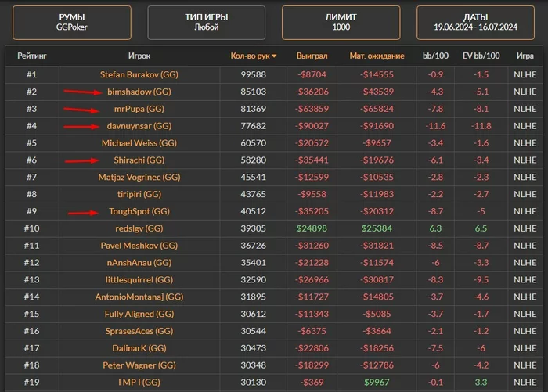Open the РУМЫ GGPoker room filter
548x392 pixels.
pos(73,21)
